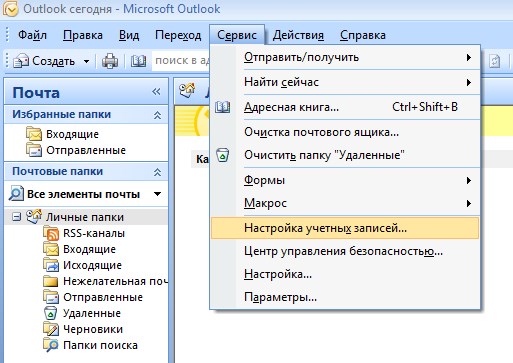Choose Очистить папку "Удаленные" menu item
The height and width of the screenshot is (363, 513).
[345, 155]
